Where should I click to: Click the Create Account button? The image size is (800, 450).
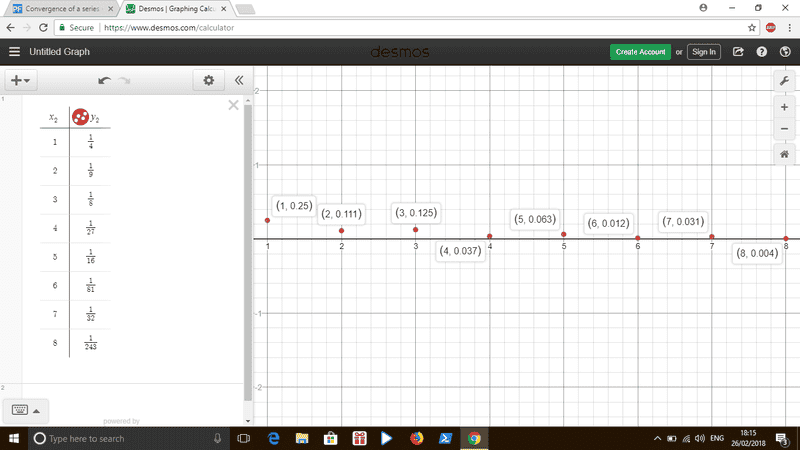click(640, 52)
